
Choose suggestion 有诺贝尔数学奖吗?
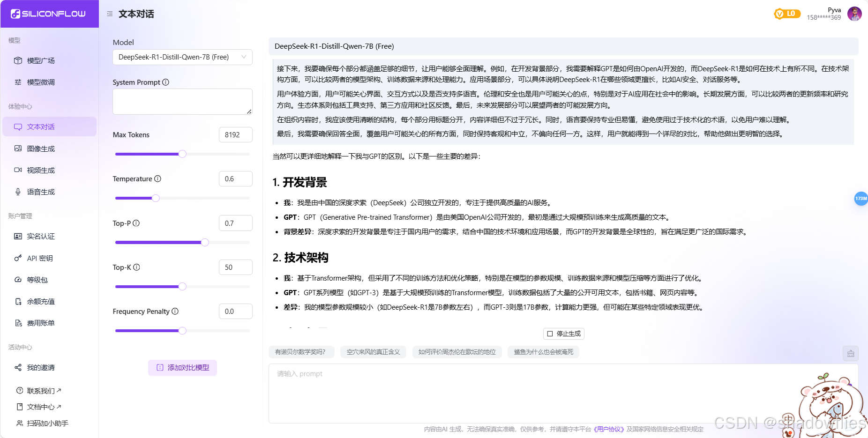point(301,352)
